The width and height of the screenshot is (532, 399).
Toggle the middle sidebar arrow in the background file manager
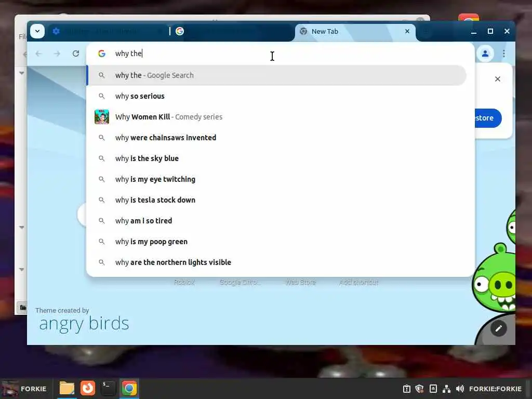22,227
